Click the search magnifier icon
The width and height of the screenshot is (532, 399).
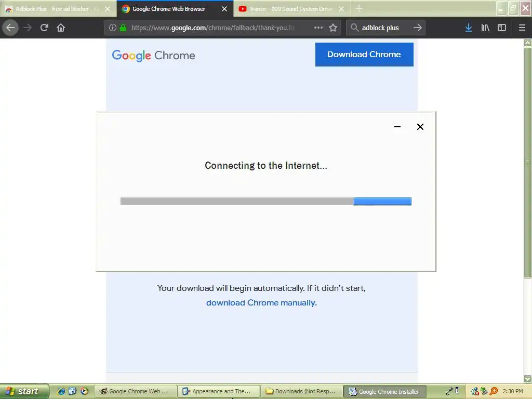click(354, 28)
